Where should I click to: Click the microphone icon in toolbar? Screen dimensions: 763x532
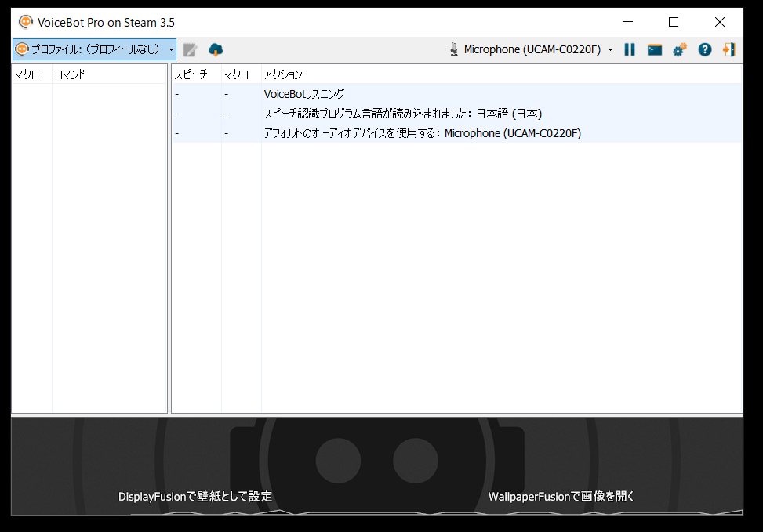[454, 49]
